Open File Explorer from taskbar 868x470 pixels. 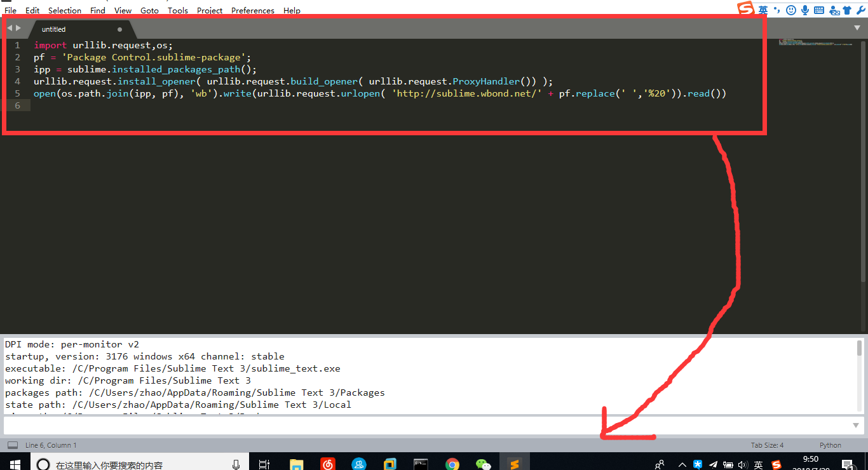click(x=296, y=464)
